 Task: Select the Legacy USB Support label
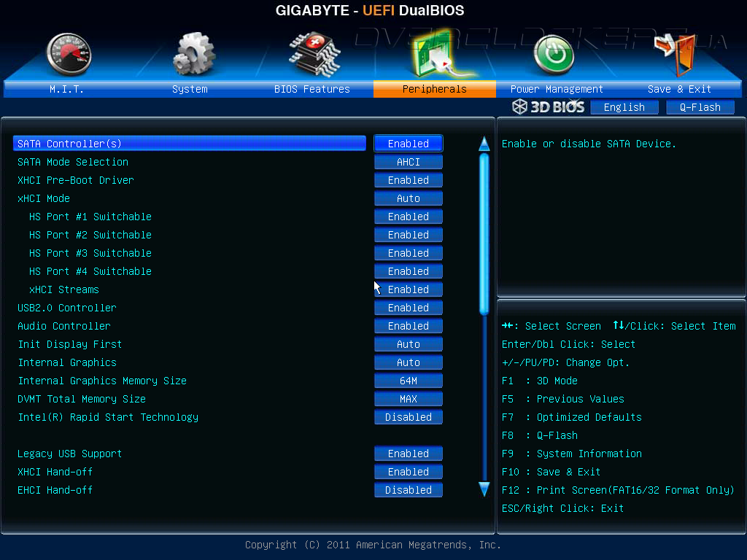tap(69, 454)
